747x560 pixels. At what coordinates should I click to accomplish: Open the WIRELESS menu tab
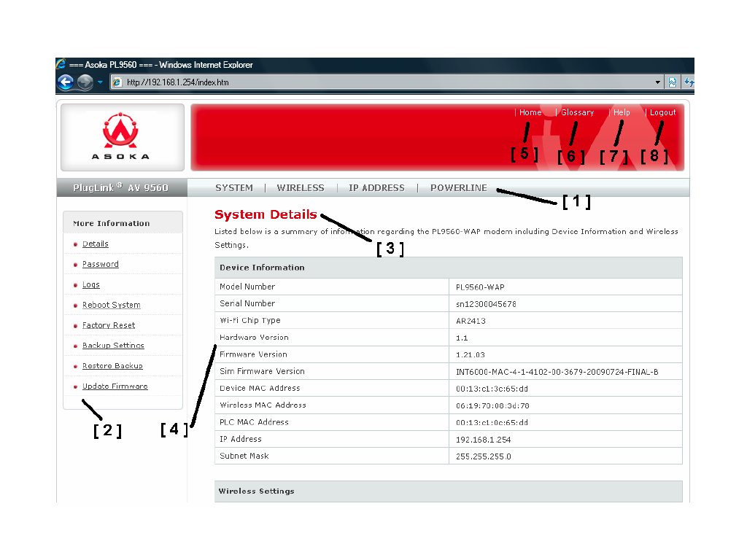300,188
